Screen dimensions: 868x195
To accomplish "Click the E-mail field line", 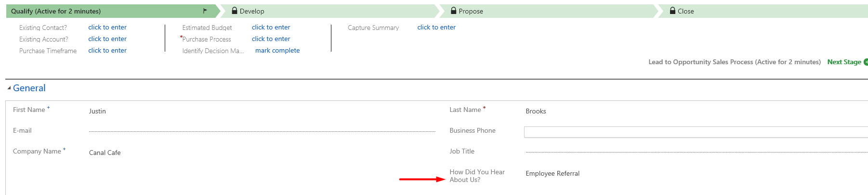I will 262,131.
